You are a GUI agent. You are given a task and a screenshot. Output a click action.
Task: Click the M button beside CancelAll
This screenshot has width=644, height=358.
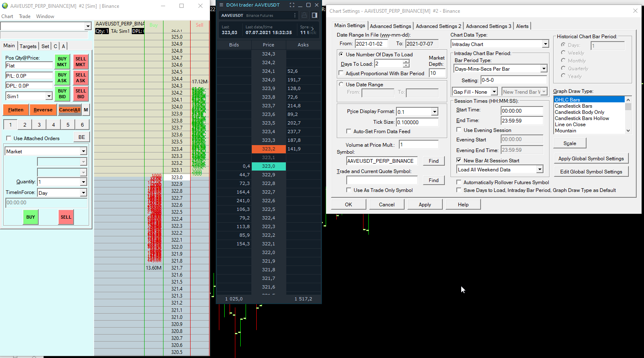pos(86,110)
